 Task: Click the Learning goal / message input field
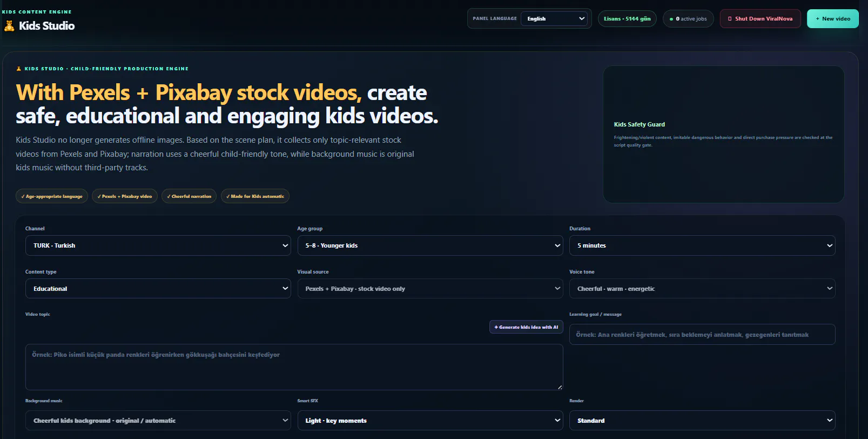(x=702, y=335)
